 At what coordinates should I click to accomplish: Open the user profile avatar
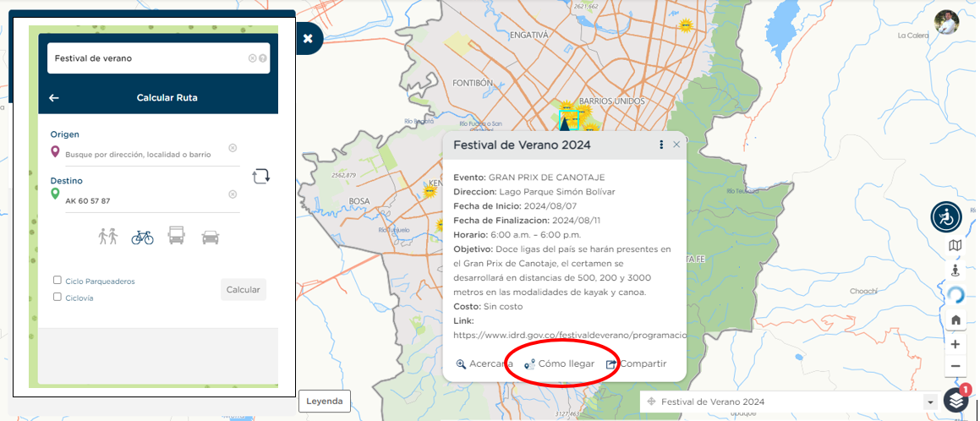tap(946, 23)
